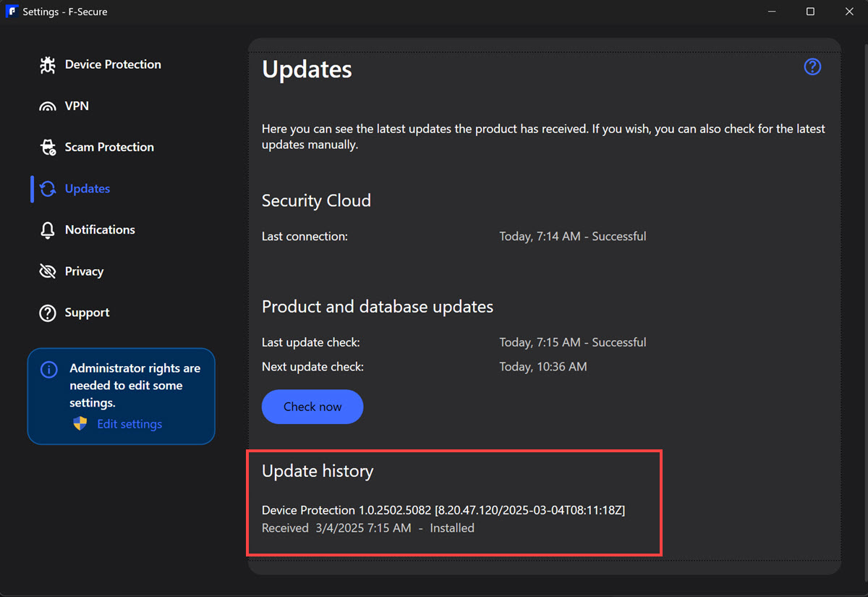The image size is (868, 597).
Task: Click the Edit settings link
Action: 129,424
